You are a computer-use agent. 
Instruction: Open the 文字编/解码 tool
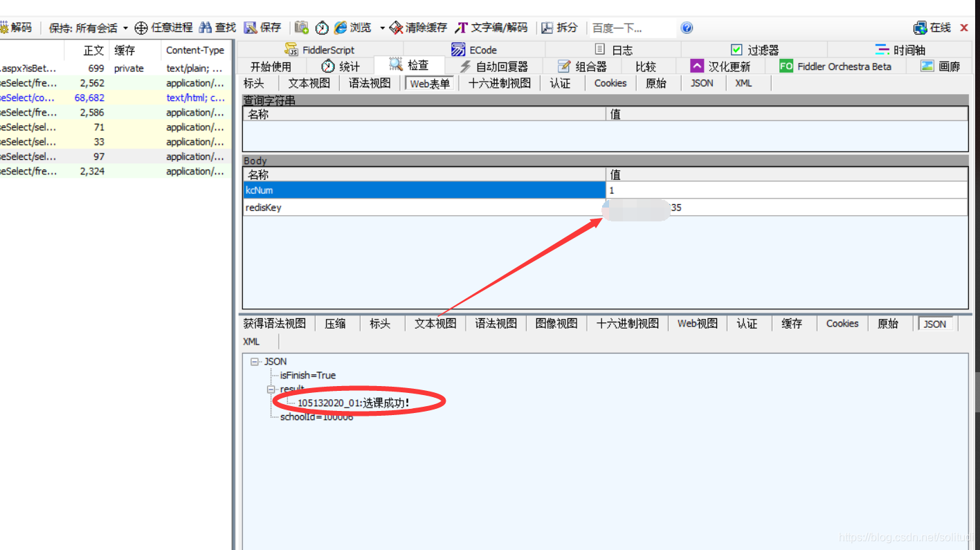tap(491, 28)
